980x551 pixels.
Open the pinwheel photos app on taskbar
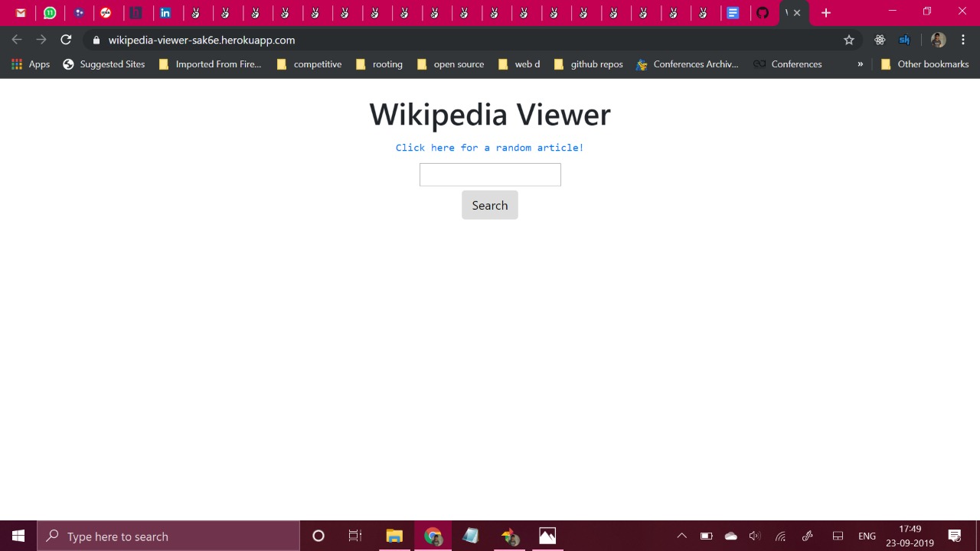[509, 536]
